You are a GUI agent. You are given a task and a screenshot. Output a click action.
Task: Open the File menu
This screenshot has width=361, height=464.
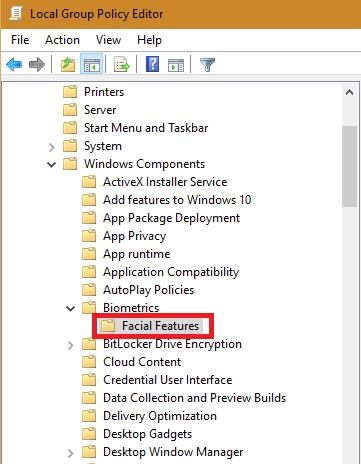pos(20,40)
